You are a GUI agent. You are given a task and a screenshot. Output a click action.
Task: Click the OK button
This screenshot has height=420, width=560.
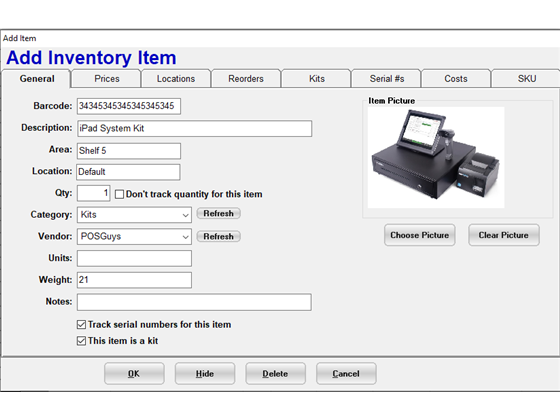(134, 374)
